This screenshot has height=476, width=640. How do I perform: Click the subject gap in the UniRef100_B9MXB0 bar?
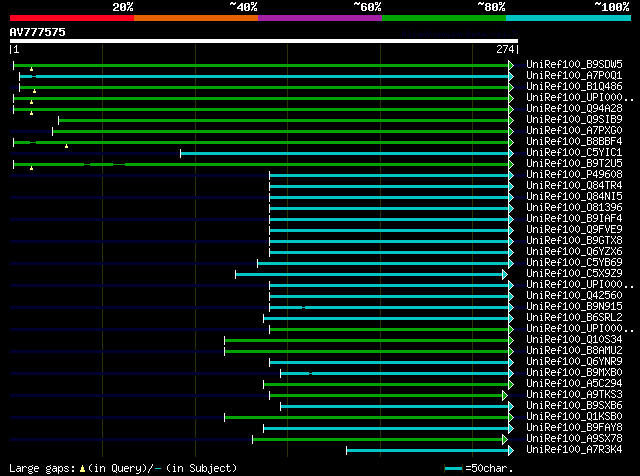click(x=311, y=374)
